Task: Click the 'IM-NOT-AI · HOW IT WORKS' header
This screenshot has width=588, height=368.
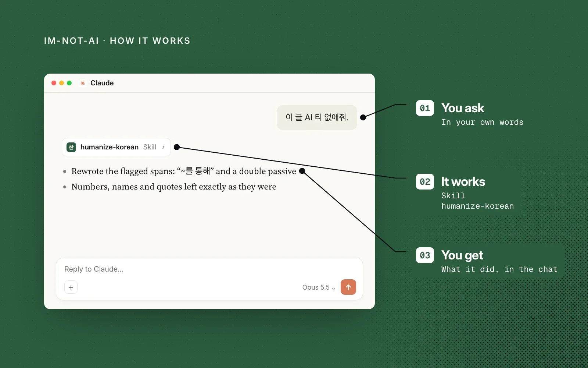Action: pyautogui.click(x=117, y=41)
